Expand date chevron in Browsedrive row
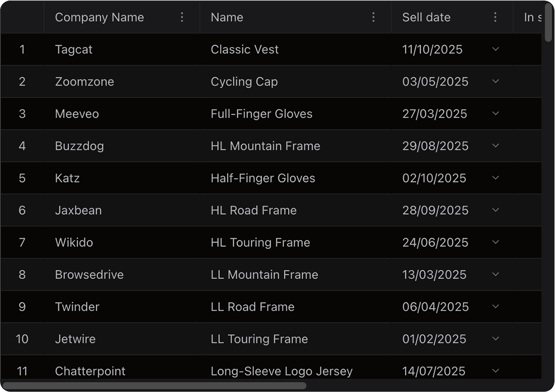Viewport: 555px width, 392px height. tap(496, 274)
